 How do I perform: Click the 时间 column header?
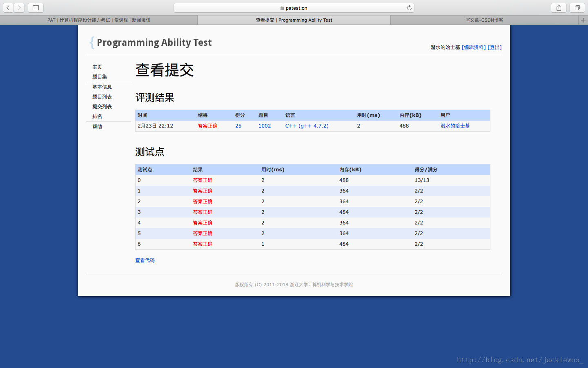143,115
